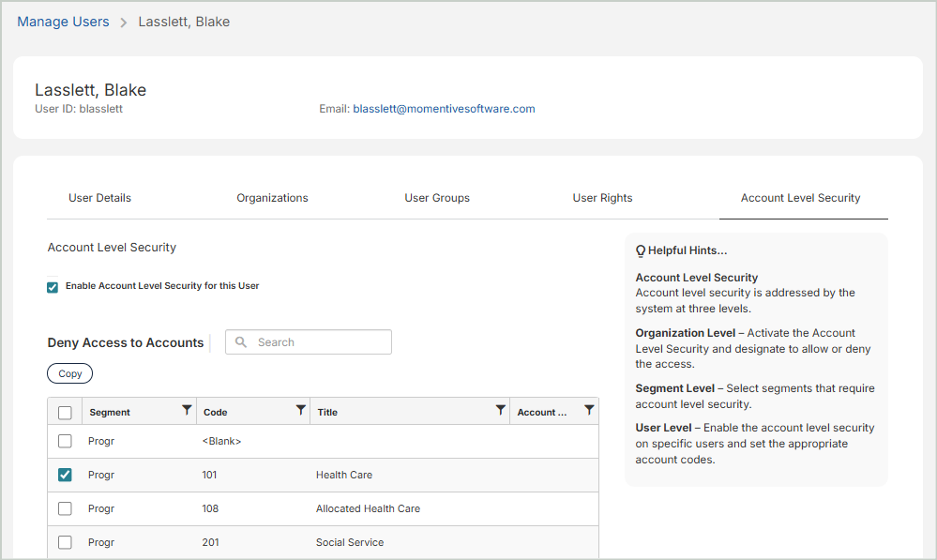Open the User Rights tab
This screenshot has height=560, width=937.
602,198
